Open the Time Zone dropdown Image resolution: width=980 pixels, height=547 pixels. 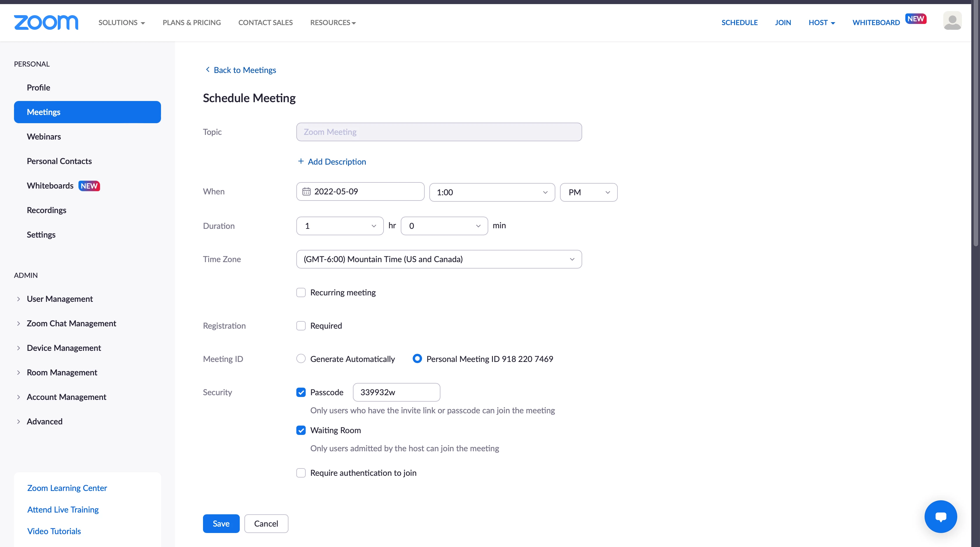(439, 259)
